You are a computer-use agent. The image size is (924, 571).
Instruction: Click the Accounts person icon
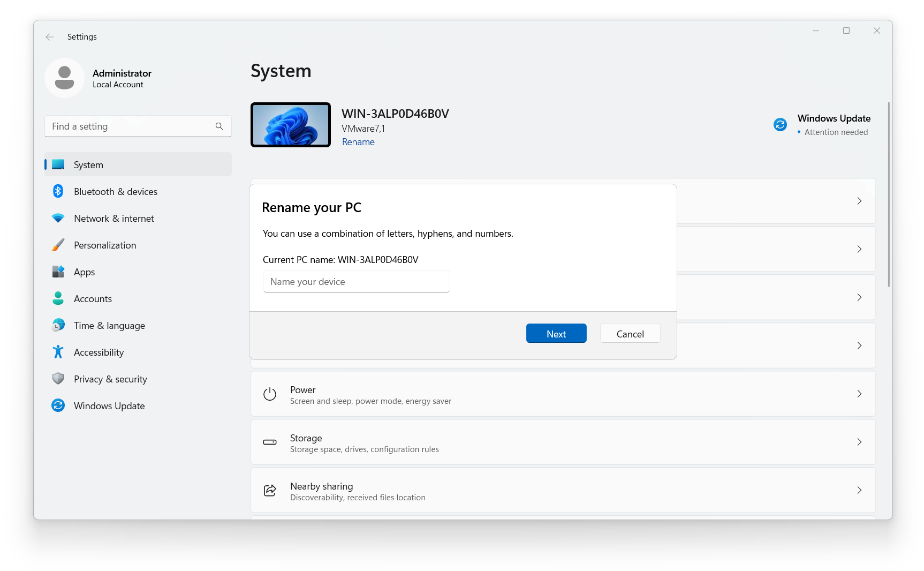pyautogui.click(x=58, y=298)
